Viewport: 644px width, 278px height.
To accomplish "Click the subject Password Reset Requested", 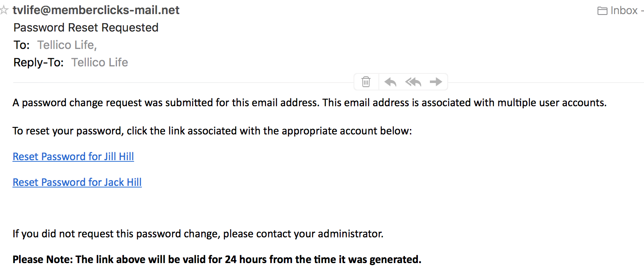I will pos(86,27).
